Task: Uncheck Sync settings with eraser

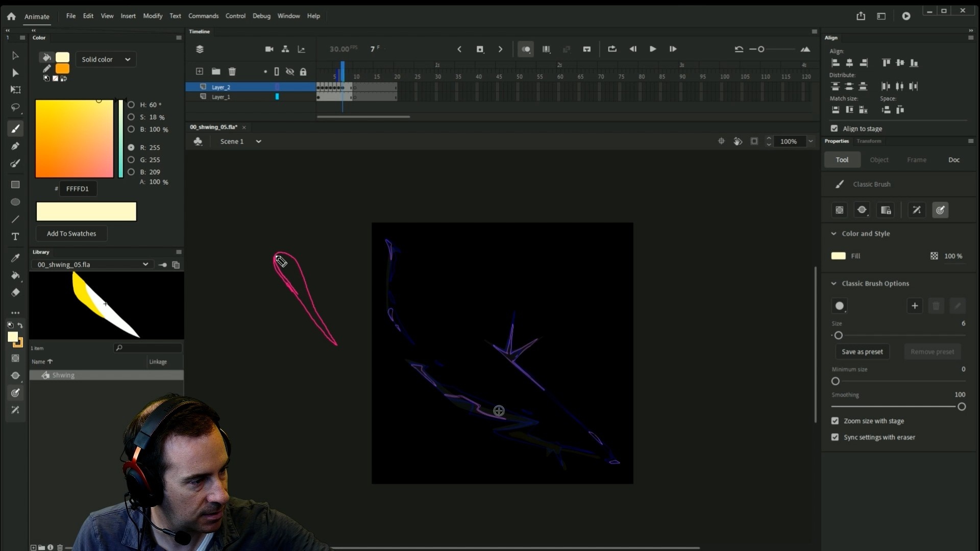Action: [835, 437]
